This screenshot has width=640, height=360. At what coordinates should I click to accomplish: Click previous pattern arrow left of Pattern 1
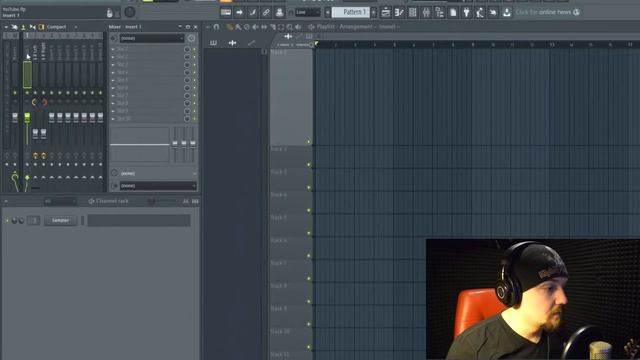pyautogui.click(x=327, y=12)
